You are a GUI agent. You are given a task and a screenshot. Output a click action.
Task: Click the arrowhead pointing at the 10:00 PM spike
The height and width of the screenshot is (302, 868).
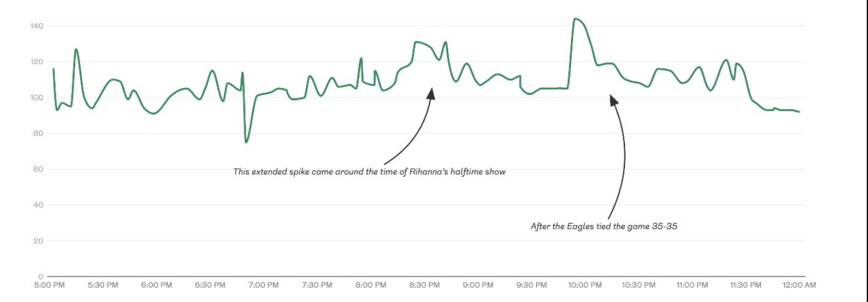click(614, 100)
